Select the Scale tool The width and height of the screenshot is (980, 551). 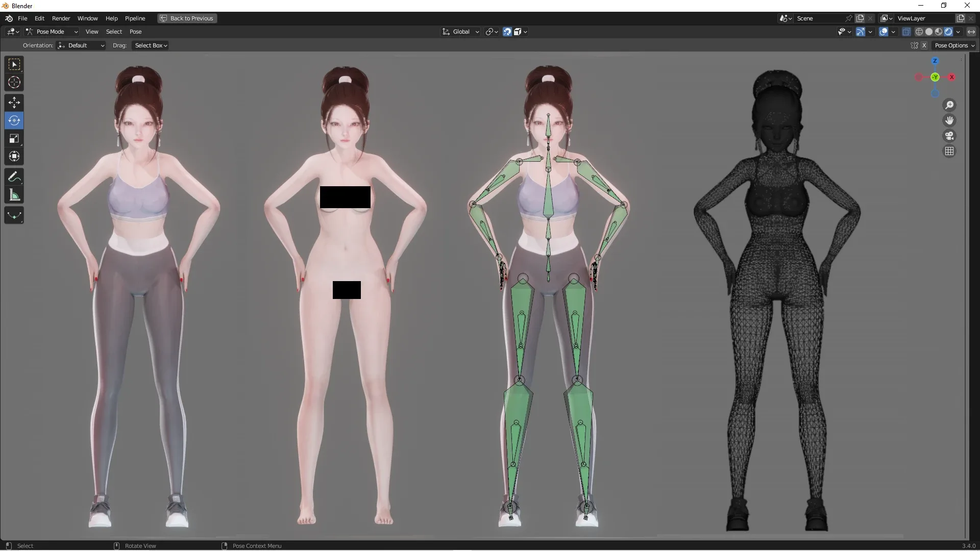14,138
